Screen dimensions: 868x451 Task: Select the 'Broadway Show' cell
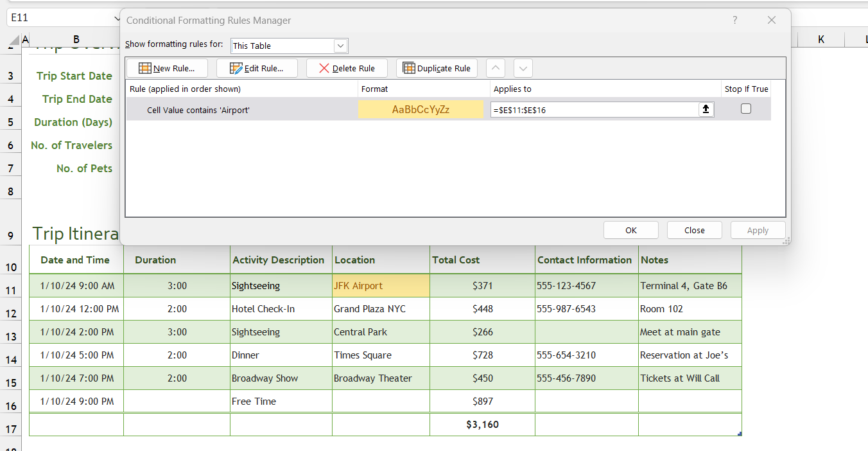point(281,378)
